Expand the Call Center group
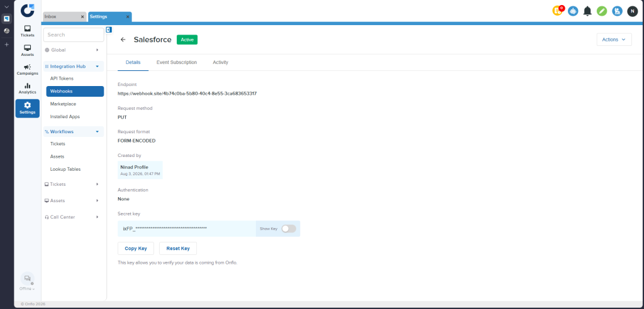 pyautogui.click(x=74, y=217)
